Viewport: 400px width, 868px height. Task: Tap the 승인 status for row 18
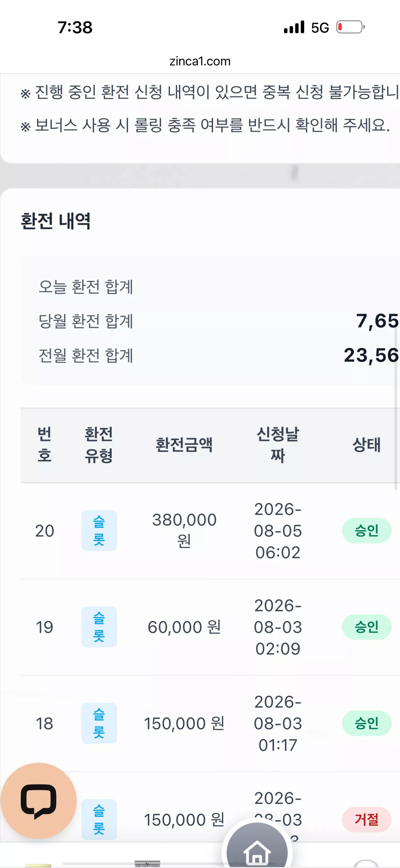pos(367,723)
